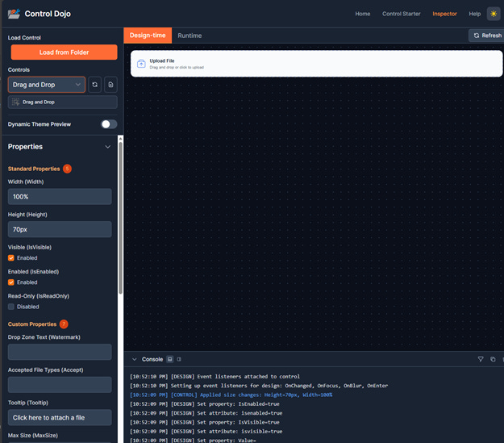Dock the console to the side panel icon
Image resolution: width=504 pixels, height=443 pixels.
point(179,359)
